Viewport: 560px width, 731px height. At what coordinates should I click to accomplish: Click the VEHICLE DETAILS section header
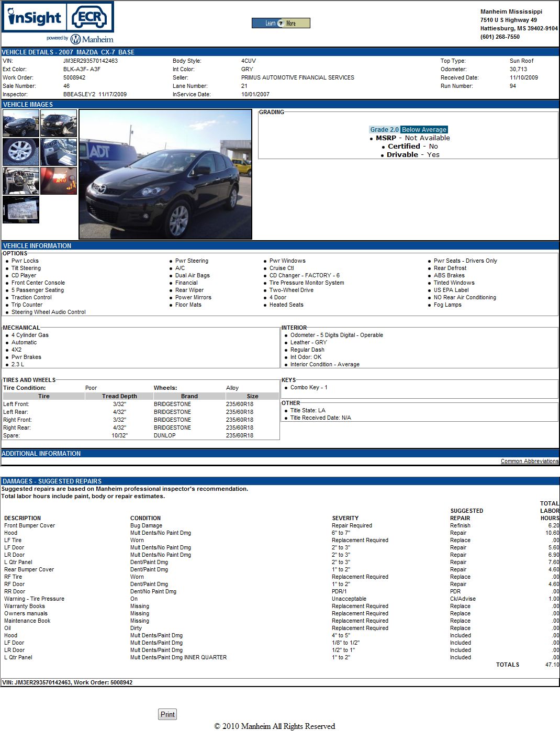[x=280, y=52]
